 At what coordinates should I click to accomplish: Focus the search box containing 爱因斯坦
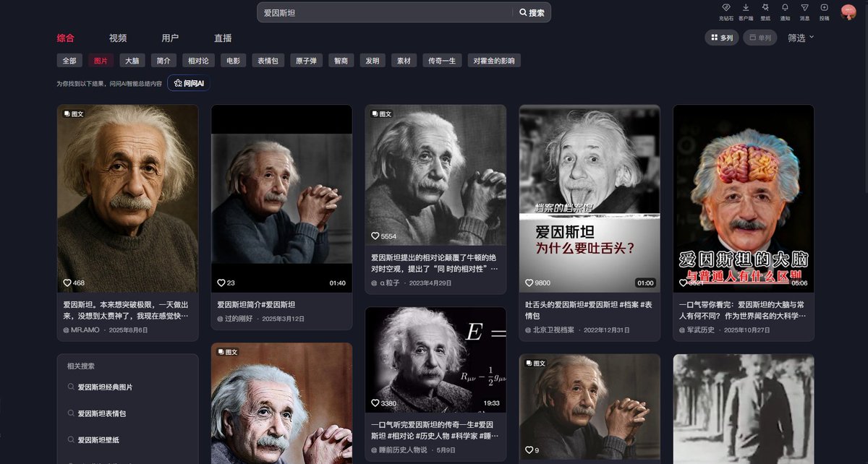pos(385,12)
